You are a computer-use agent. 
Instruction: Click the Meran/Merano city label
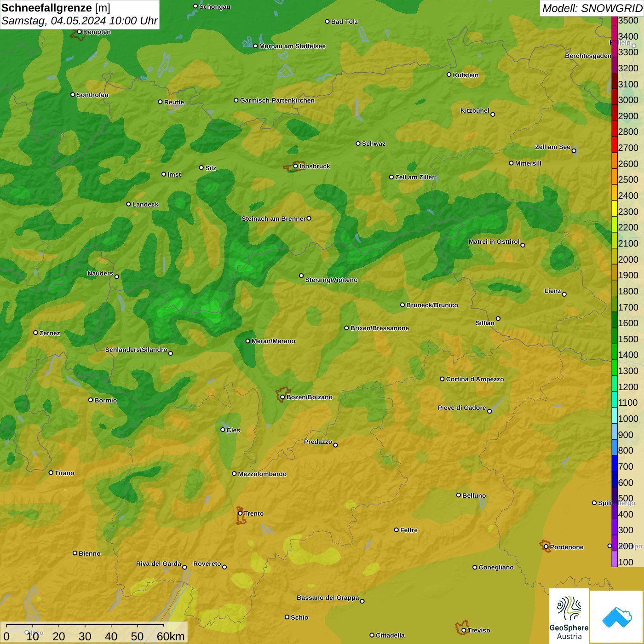tap(273, 341)
